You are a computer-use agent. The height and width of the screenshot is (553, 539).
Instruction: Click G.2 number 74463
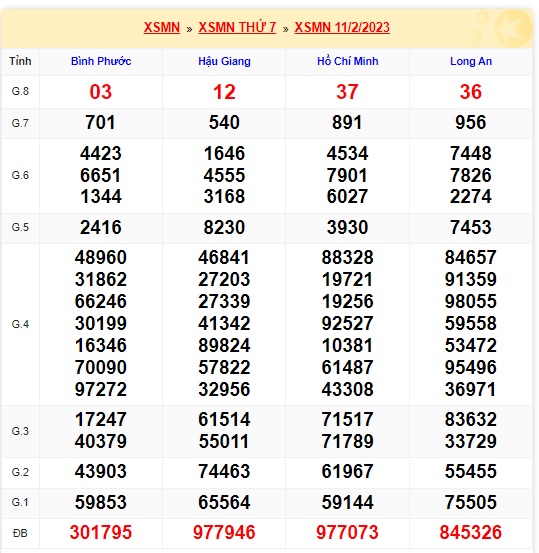(x=224, y=472)
